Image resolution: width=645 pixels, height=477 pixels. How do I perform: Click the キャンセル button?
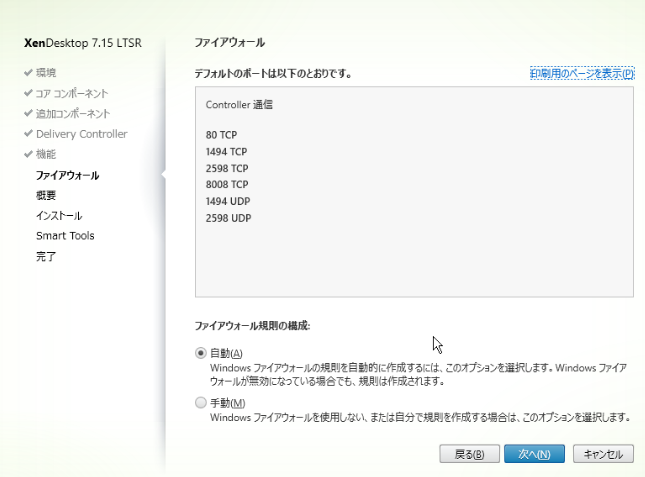click(603, 454)
